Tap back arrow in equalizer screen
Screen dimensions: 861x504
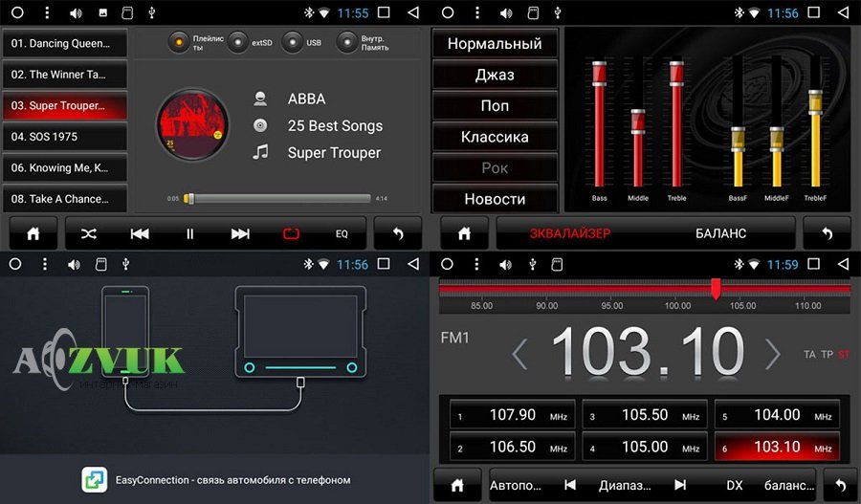827,234
